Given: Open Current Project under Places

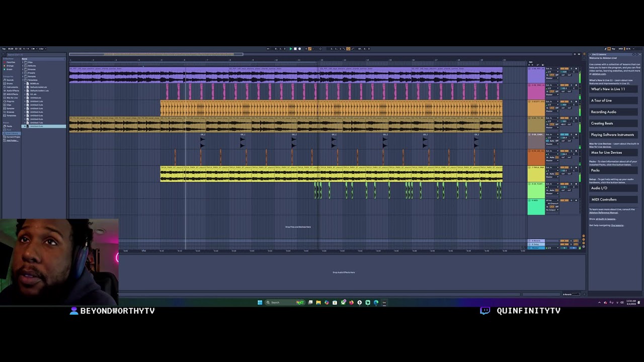Looking at the screenshot, I should pyautogui.click(x=11, y=137).
